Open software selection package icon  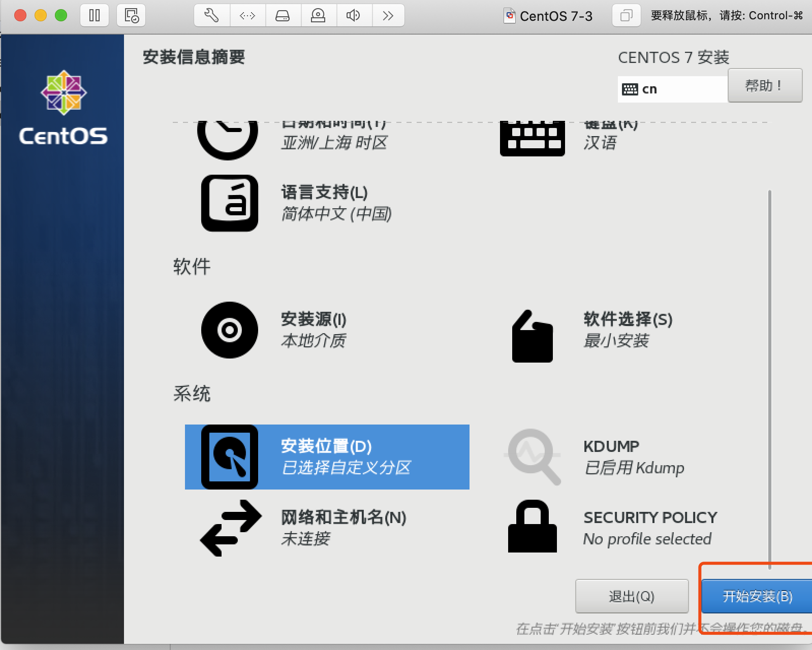coord(532,336)
